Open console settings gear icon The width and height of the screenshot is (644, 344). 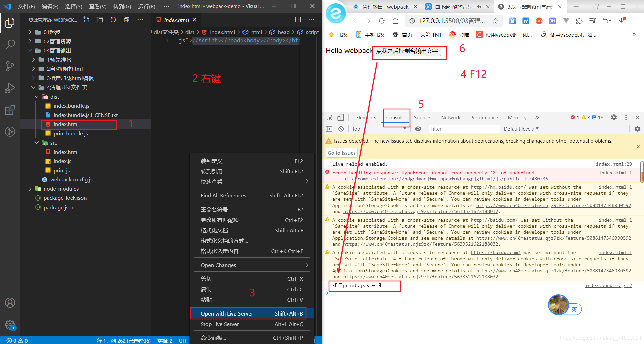637,129
